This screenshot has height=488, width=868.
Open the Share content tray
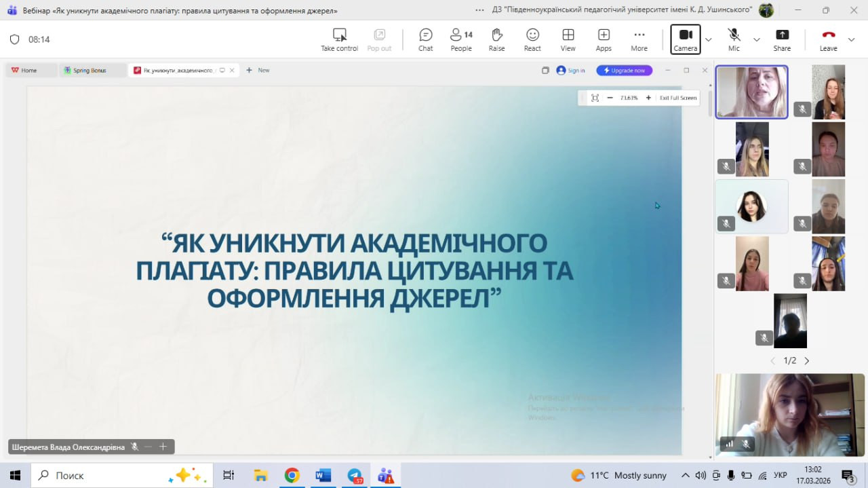pos(782,39)
